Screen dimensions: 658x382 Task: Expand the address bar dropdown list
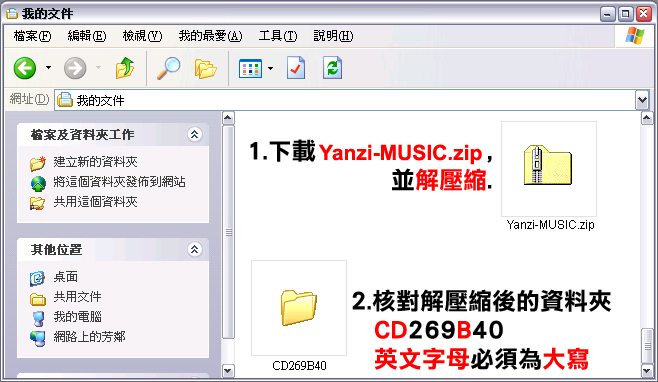click(642, 100)
